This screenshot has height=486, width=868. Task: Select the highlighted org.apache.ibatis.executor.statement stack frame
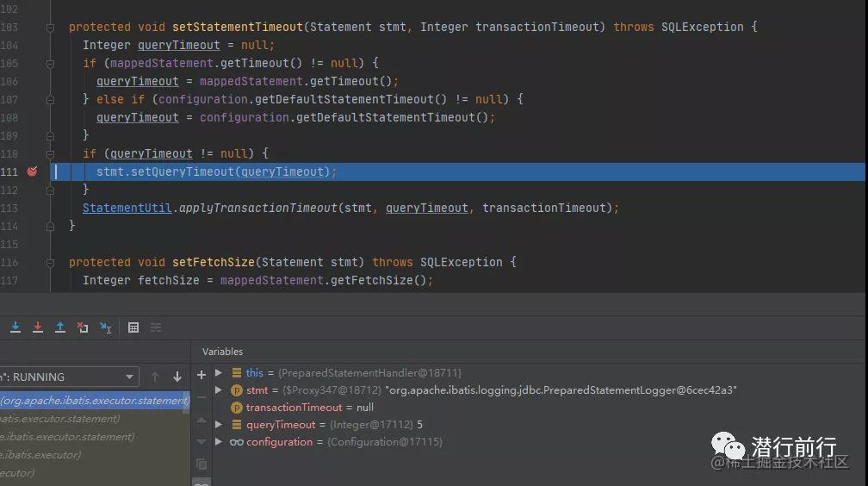[x=95, y=400]
